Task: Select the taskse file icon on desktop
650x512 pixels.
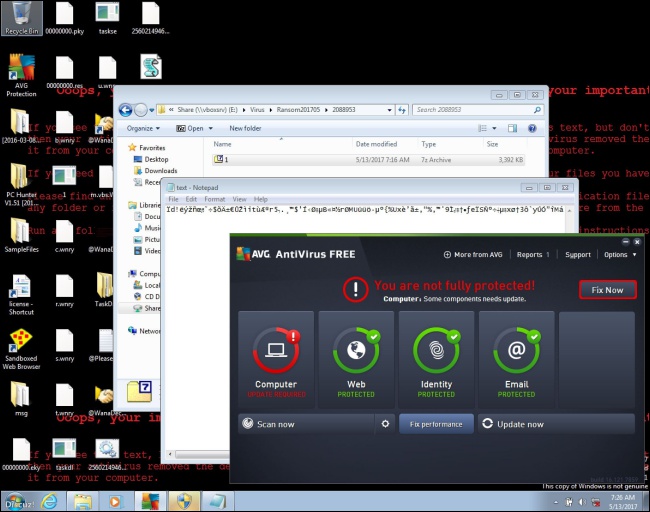Action: 107,18
